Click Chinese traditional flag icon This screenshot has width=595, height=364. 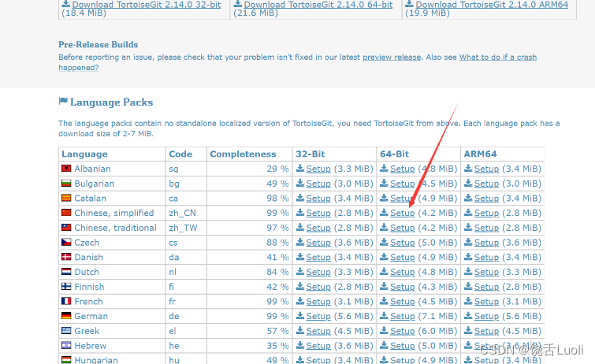[66, 228]
